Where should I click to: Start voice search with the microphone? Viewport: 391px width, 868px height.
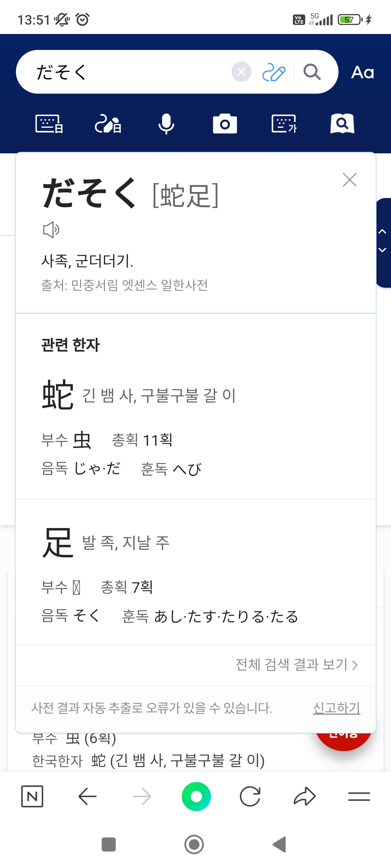[x=166, y=124]
